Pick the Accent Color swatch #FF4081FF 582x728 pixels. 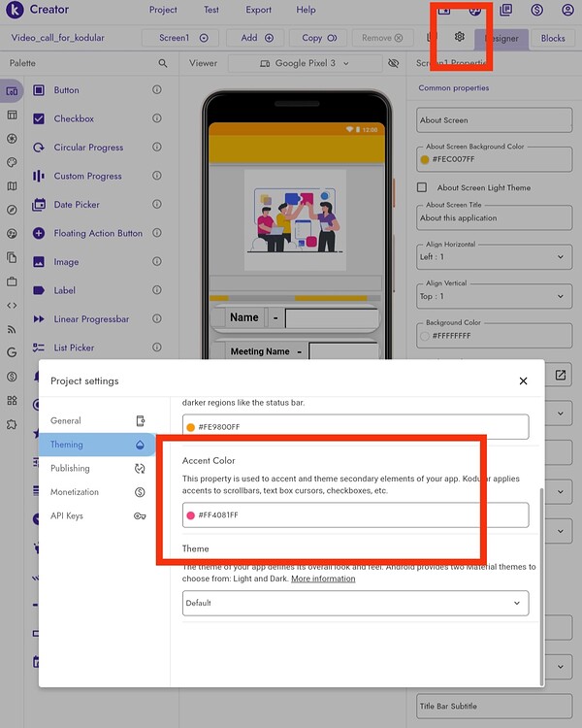190,514
